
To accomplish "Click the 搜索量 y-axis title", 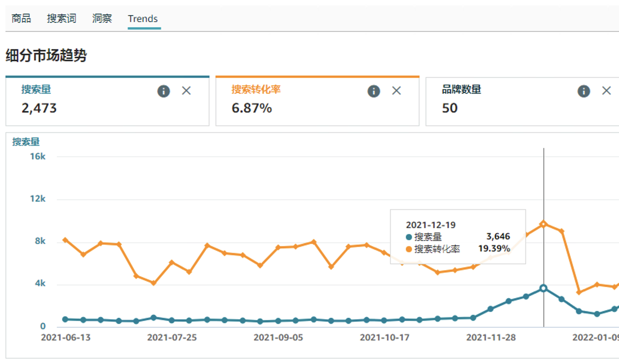I will [x=26, y=142].
